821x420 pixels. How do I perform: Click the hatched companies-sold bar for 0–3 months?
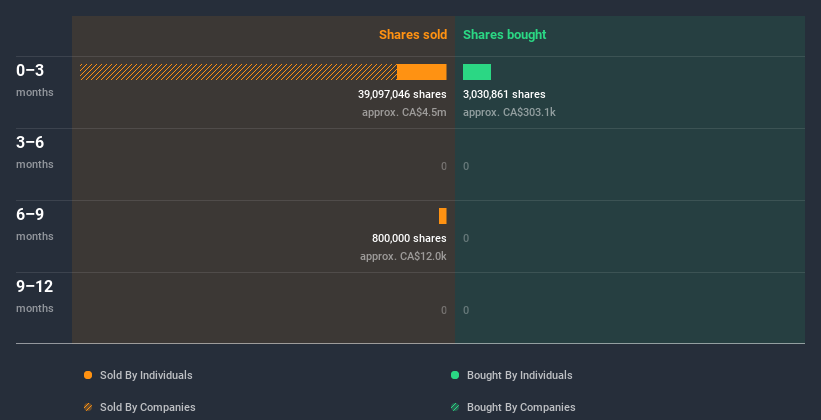coord(238,72)
